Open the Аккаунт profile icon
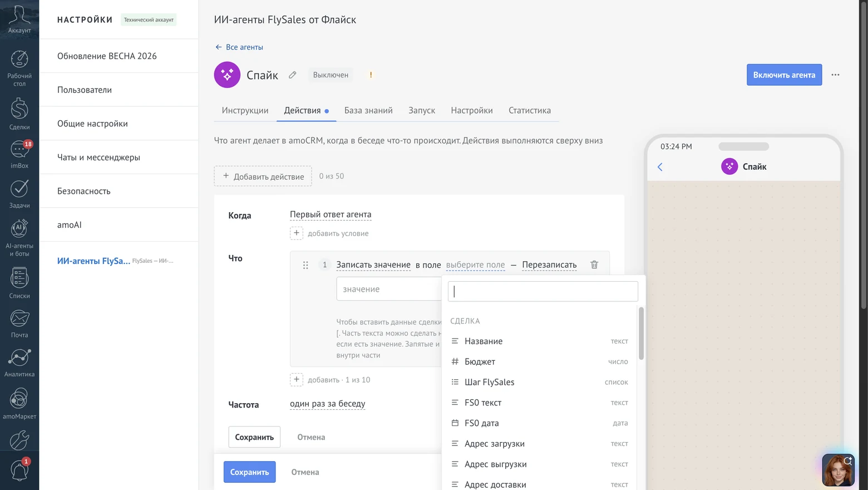868x490 pixels. coord(19,19)
